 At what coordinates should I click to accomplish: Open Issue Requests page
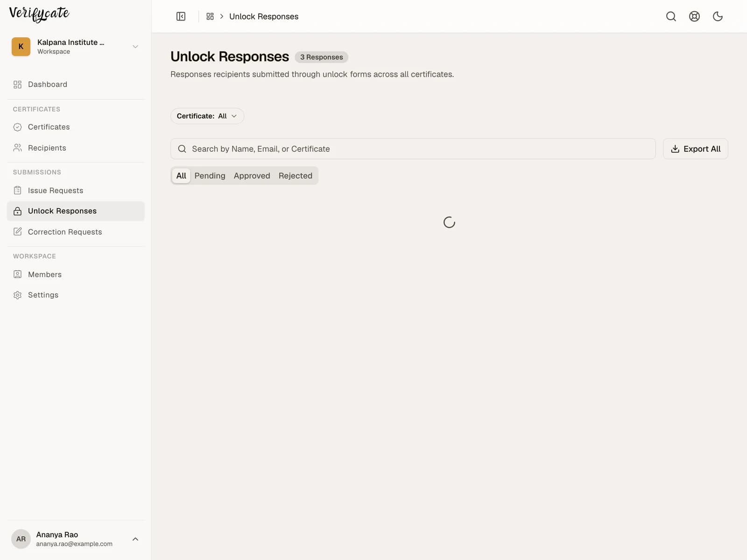click(x=76, y=190)
